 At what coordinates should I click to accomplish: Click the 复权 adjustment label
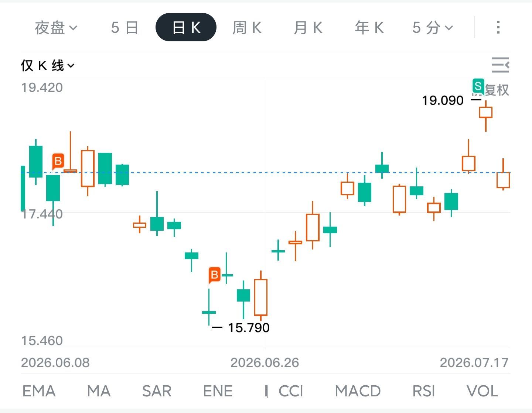pyautogui.click(x=497, y=90)
